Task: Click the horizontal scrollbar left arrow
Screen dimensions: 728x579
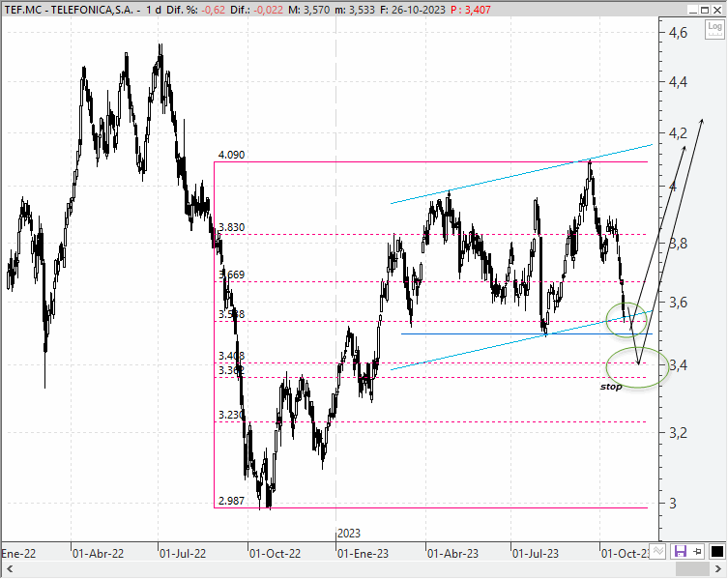Action: coord(10,568)
